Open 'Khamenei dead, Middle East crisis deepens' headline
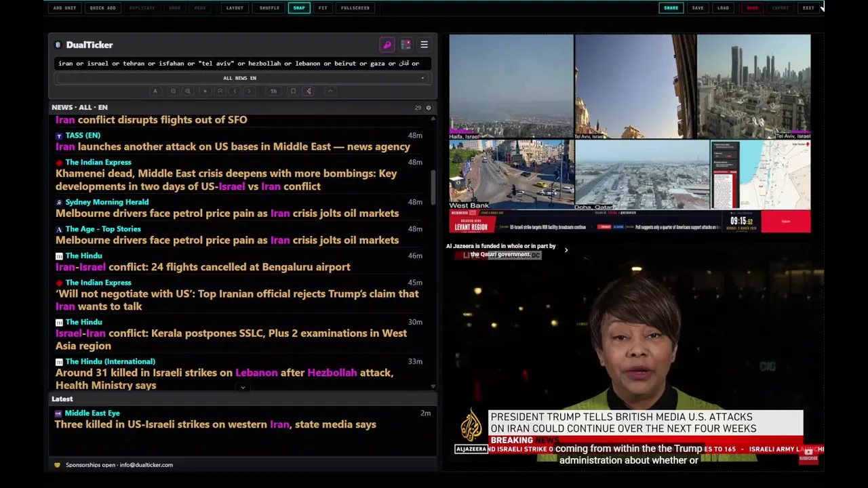Image resolution: width=868 pixels, height=488 pixels. [226, 180]
